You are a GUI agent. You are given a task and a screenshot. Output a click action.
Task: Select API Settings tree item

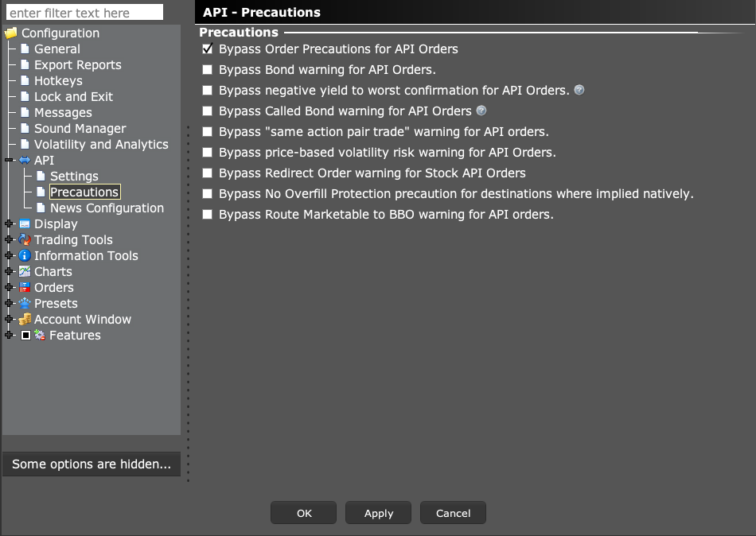(x=74, y=176)
